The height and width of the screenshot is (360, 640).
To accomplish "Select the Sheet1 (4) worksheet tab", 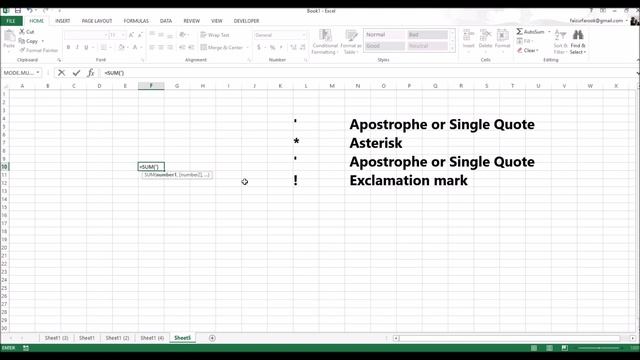I will tap(152, 338).
